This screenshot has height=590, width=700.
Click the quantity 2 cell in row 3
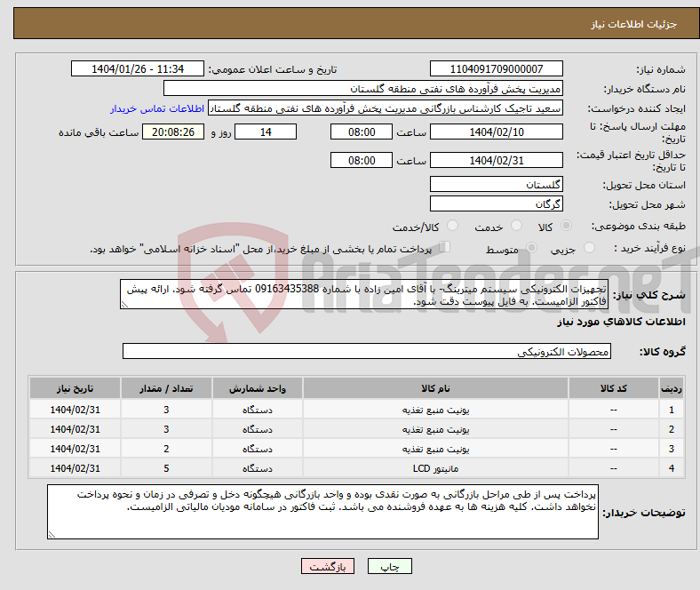point(166,449)
